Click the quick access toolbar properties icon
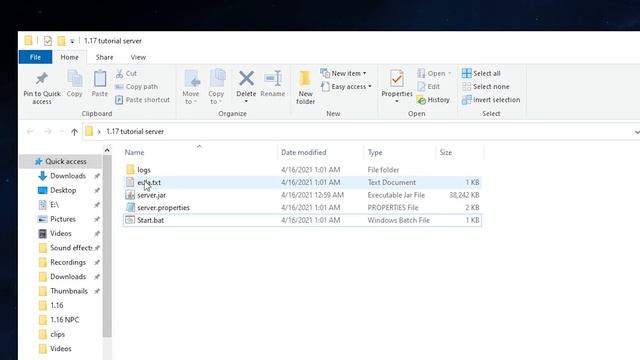 click(48, 41)
